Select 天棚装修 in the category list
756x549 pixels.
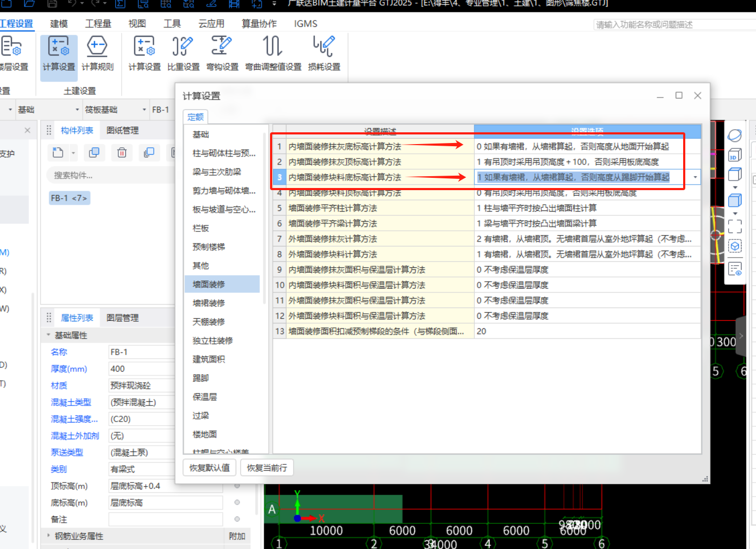point(209,322)
